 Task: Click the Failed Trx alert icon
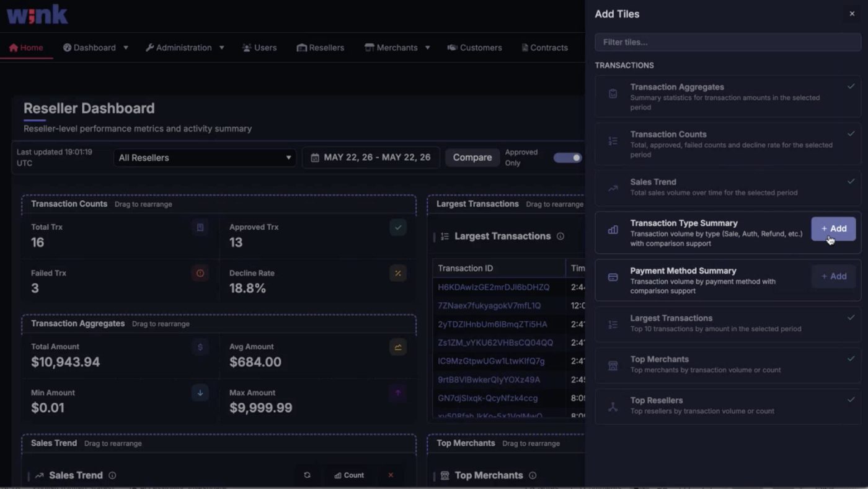point(200,273)
